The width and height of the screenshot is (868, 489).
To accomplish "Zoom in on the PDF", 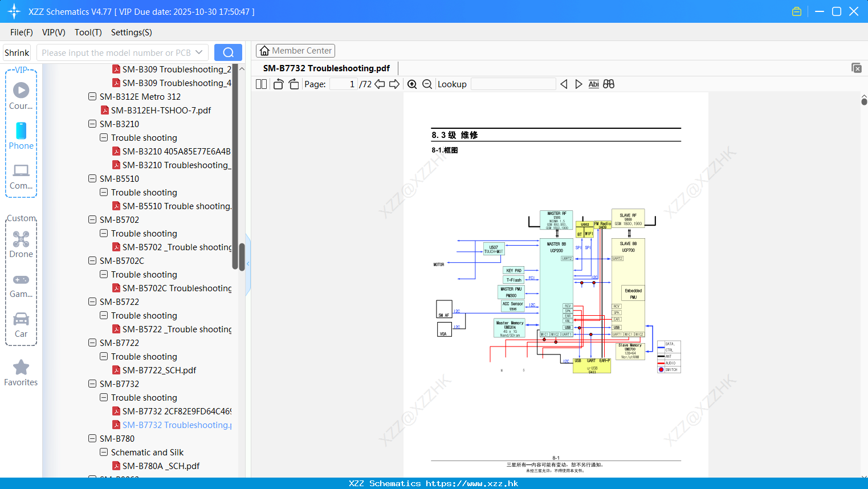I will 412,84.
